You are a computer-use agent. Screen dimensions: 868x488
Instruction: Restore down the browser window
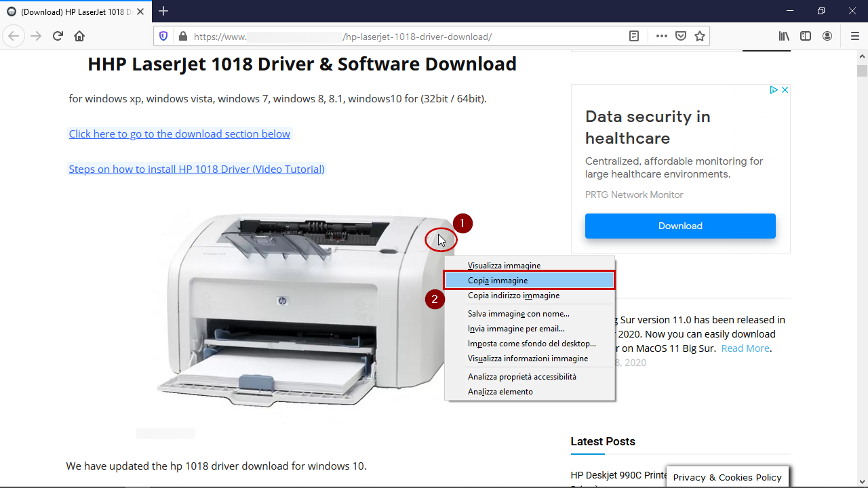pyautogui.click(x=821, y=11)
